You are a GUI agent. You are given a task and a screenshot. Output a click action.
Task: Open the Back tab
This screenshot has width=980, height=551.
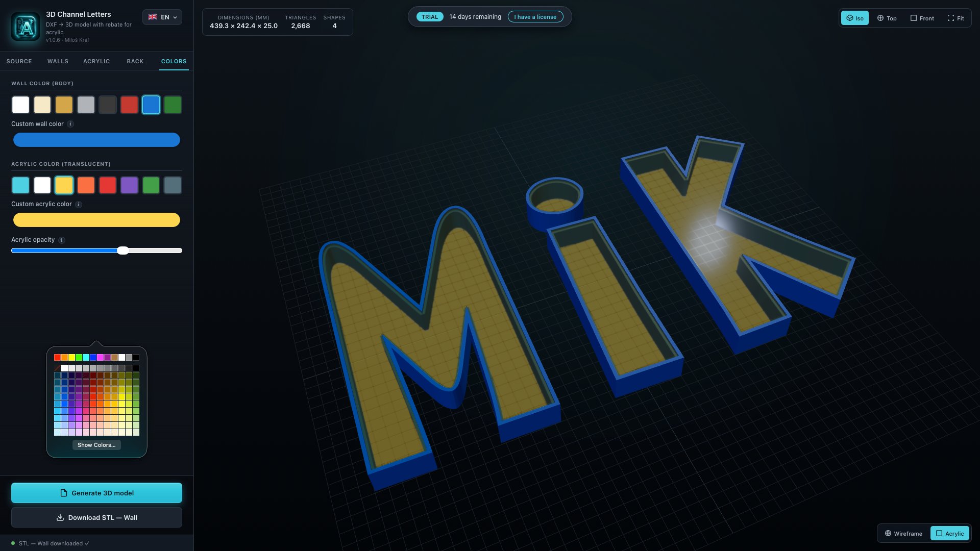point(135,61)
